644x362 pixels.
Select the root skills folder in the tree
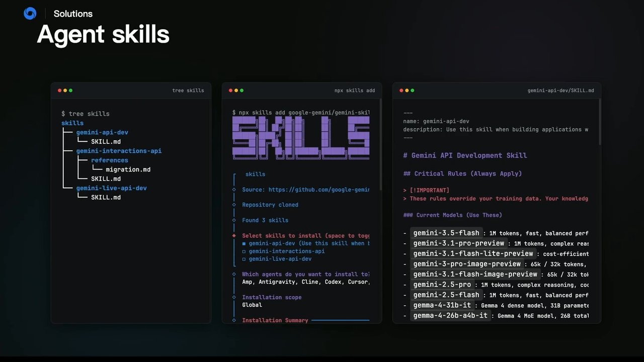tap(72, 123)
